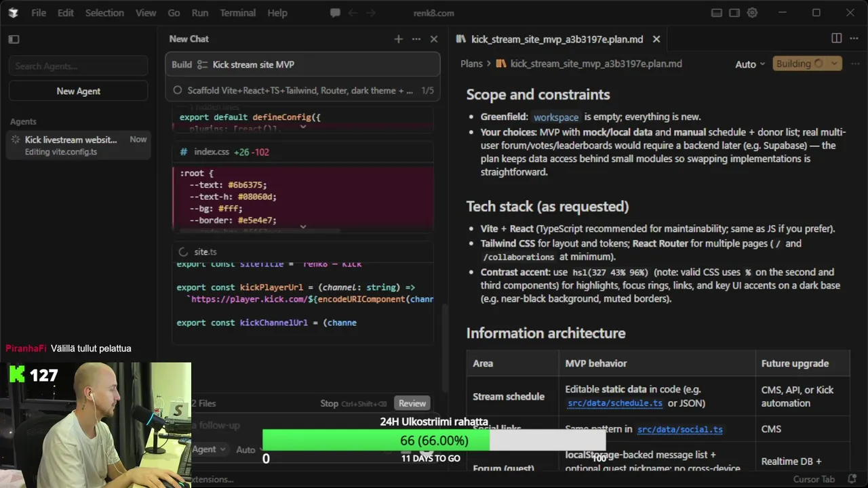The width and height of the screenshot is (868, 488).
Task: Toggle the secondary side bar layout icon
Action: pyautogui.click(x=734, y=13)
